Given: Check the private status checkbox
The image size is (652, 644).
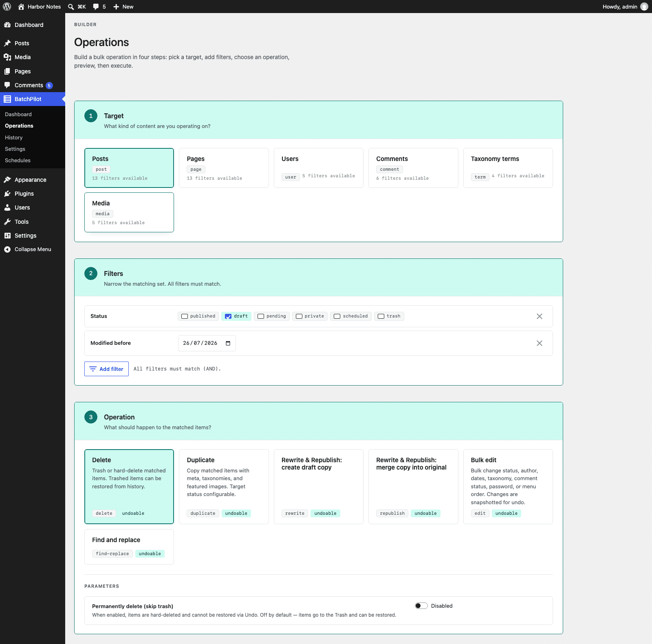Looking at the screenshot, I should pos(299,316).
